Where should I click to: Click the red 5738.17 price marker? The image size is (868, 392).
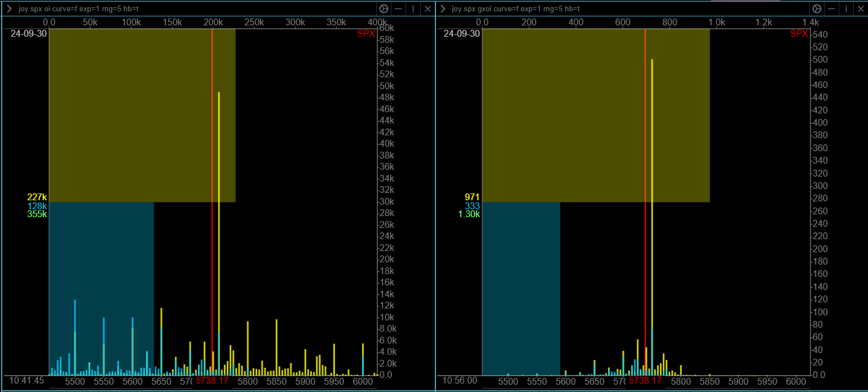211,381
